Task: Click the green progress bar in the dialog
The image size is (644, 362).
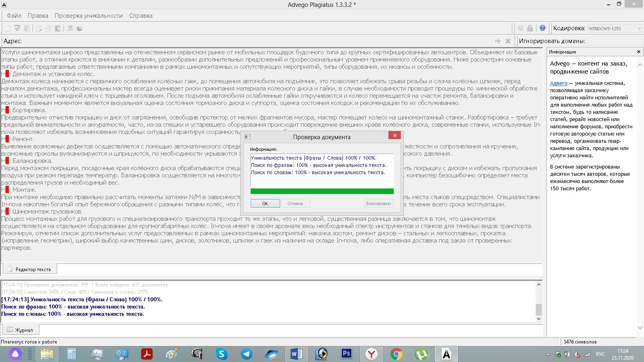Action: click(322, 191)
